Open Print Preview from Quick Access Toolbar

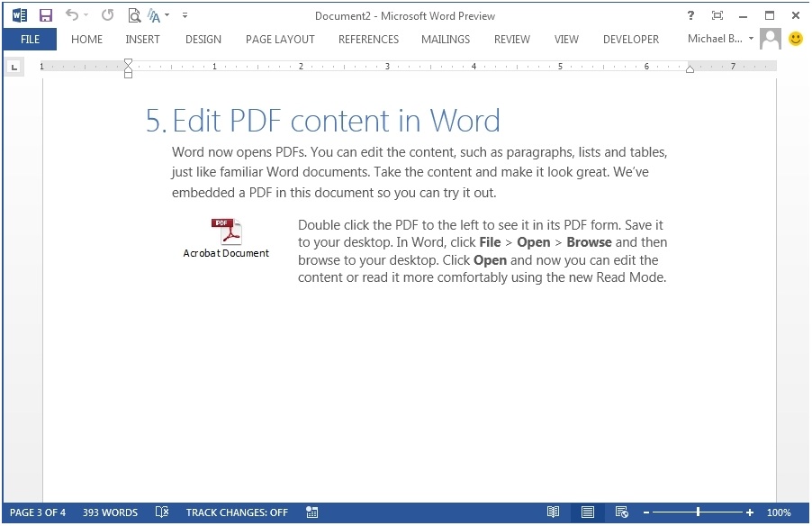click(x=134, y=15)
